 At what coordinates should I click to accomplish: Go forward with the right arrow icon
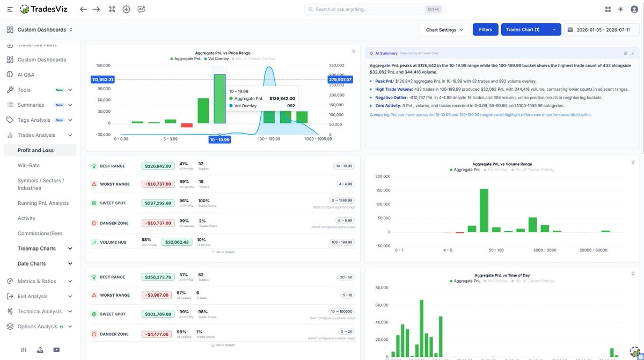coord(96,9)
